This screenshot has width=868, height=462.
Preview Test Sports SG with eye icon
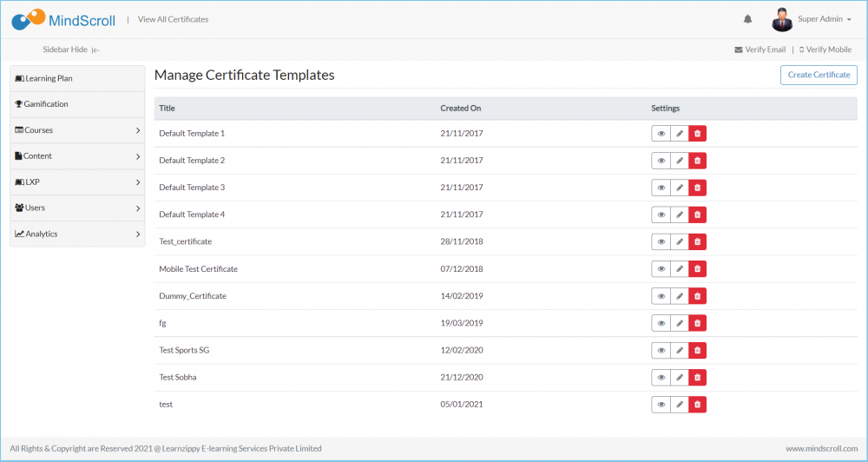pos(661,351)
